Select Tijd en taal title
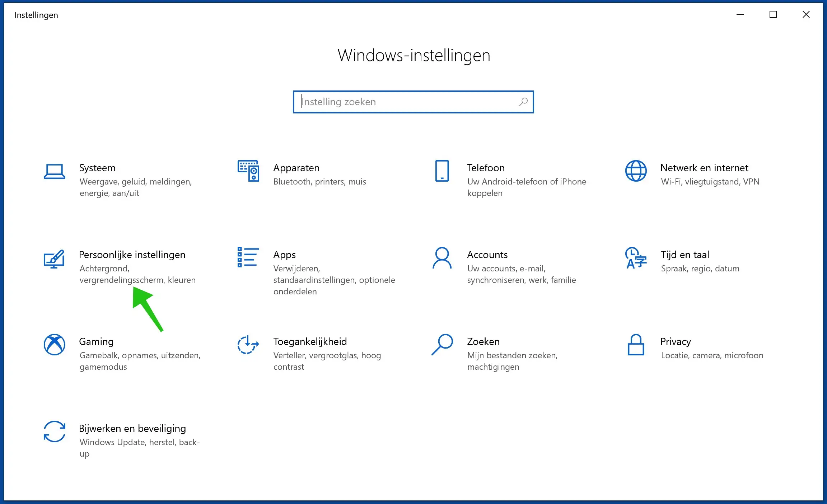The width and height of the screenshot is (827, 504). 685,255
